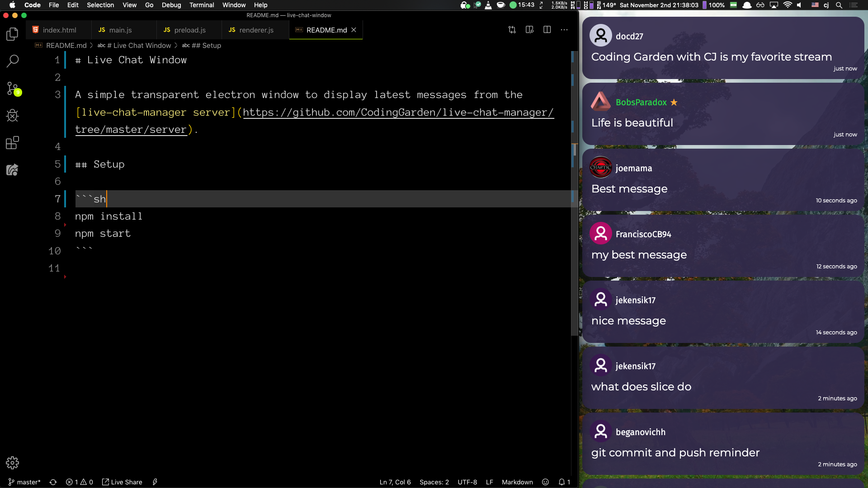This screenshot has width=868, height=488.
Task: Select the README.md tab
Action: pos(326,30)
